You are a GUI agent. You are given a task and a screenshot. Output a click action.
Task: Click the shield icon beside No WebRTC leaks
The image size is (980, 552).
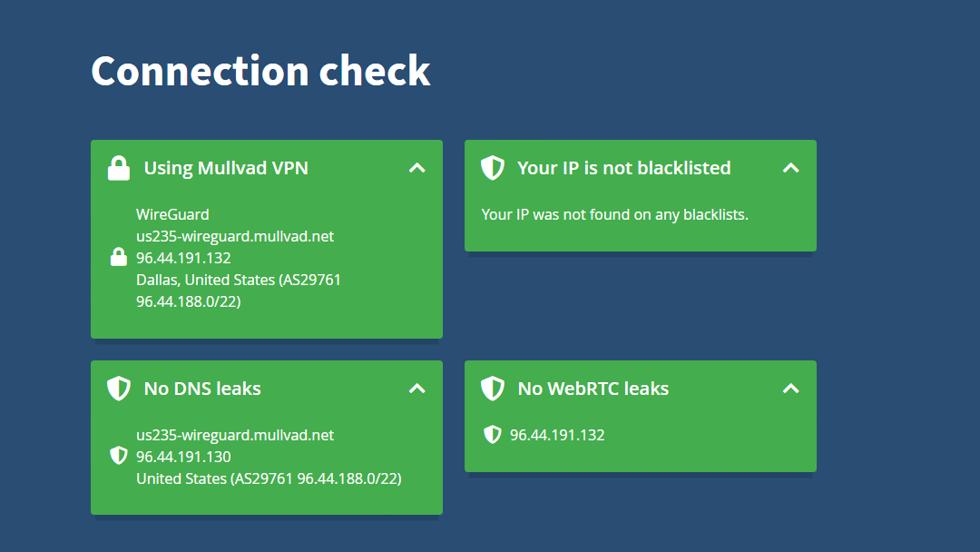tap(493, 389)
